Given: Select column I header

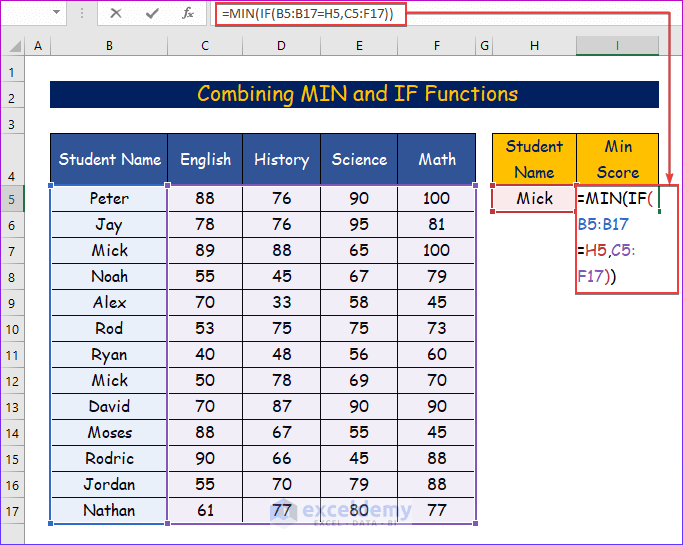Looking at the screenshot, I should click(617, 46).
